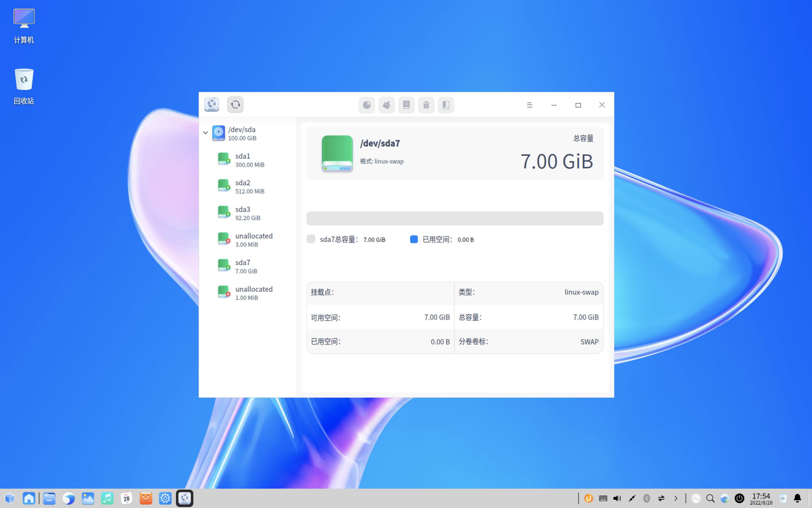Click the delete partition trash icon

(x=426, y=105)
